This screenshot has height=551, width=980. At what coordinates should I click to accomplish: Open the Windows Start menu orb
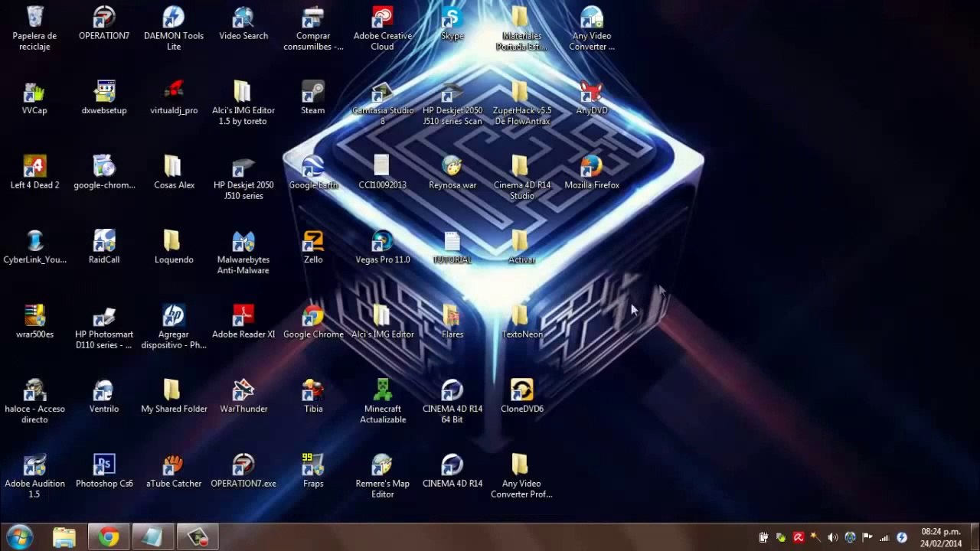tap(19, 537)
